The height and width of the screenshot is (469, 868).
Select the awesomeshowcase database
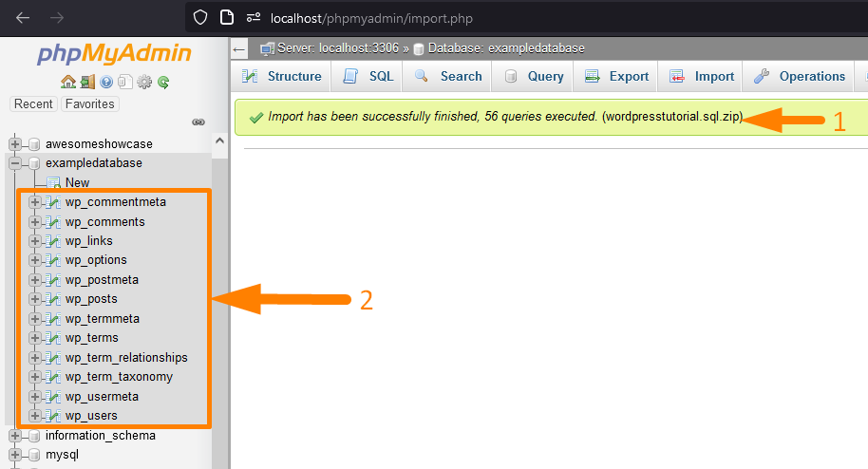pyautogui.click(x=99, y=144)
